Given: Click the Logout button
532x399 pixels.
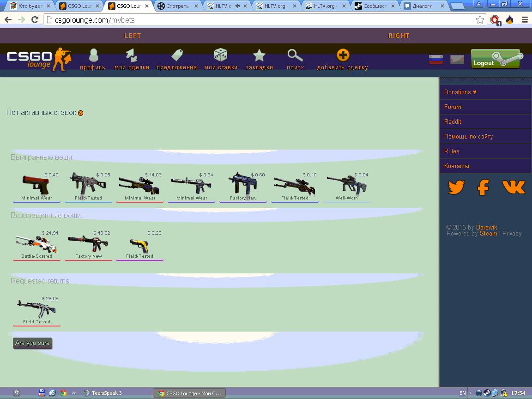Looking at the screenshot, I should (x=496, y=59).
